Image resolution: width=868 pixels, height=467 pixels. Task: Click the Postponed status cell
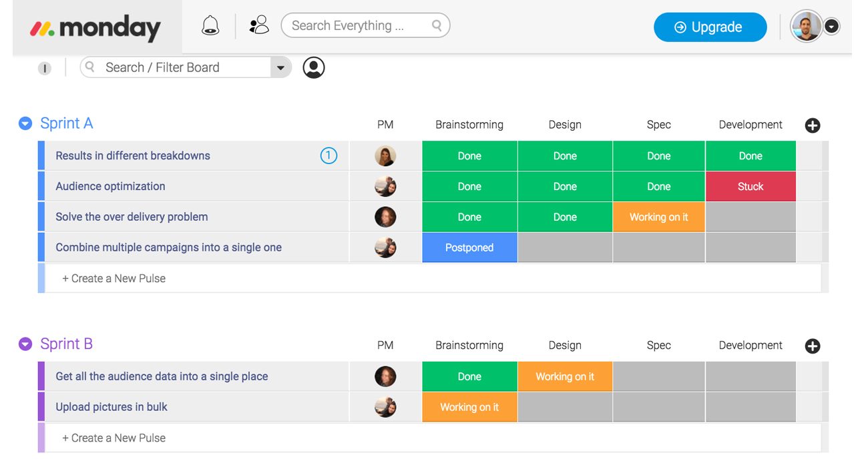tap(469, 248)
